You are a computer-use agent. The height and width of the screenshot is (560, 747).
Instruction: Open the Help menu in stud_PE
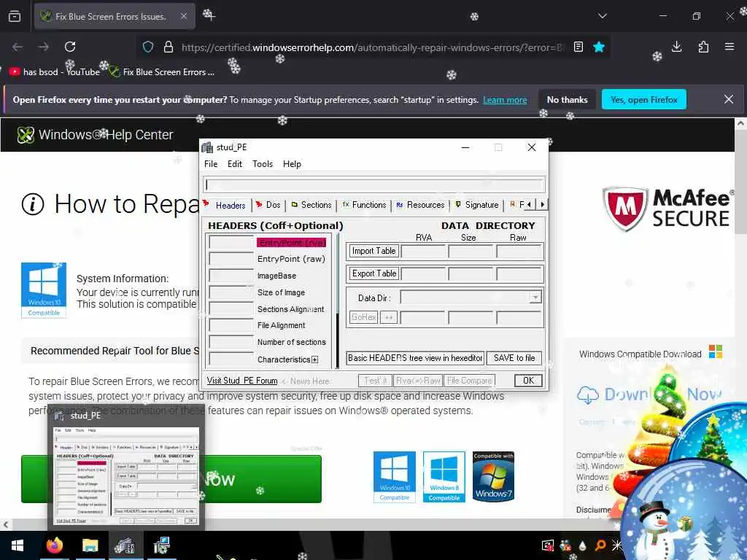[292, 164]
